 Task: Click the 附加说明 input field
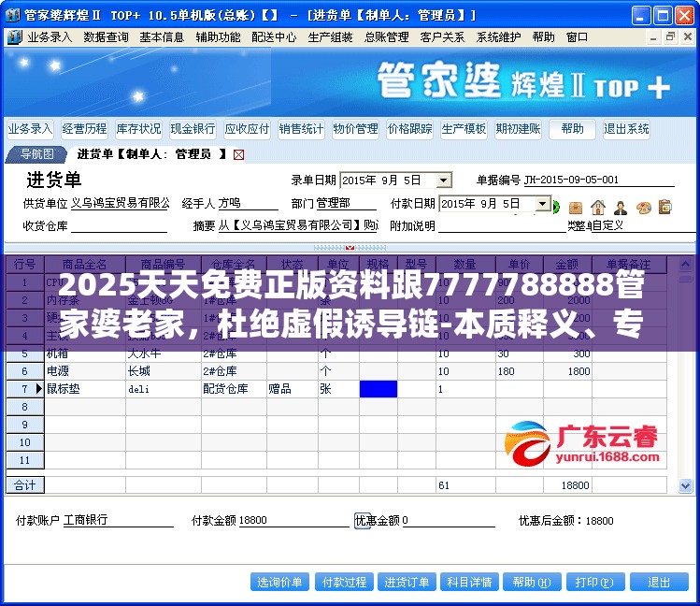point(502,225)
